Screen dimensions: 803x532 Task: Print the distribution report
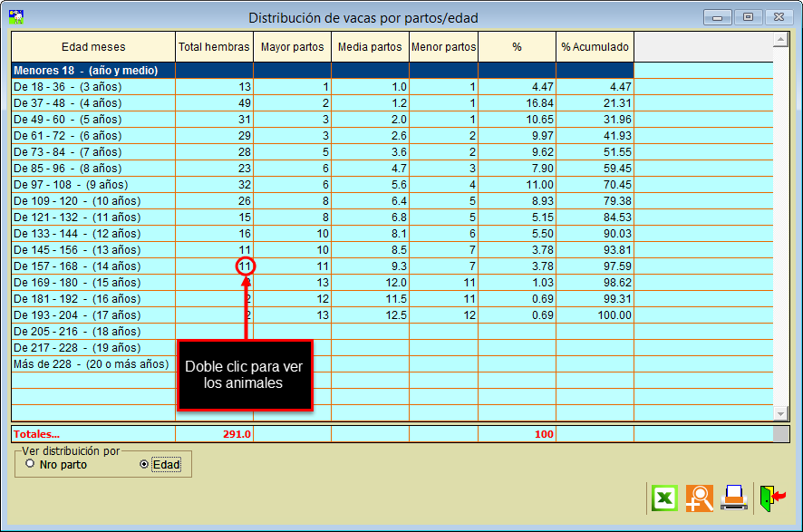pos(733,498)
